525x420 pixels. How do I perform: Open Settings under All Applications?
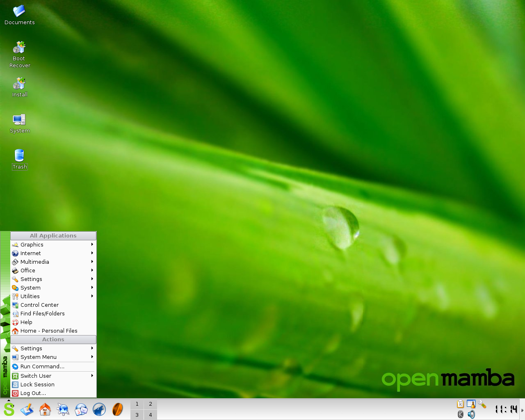pos(53,279)
